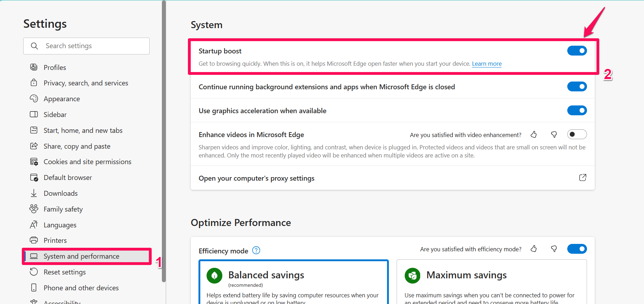
Task: Open Start, home, and new tabs
Action: click(83, 130)
